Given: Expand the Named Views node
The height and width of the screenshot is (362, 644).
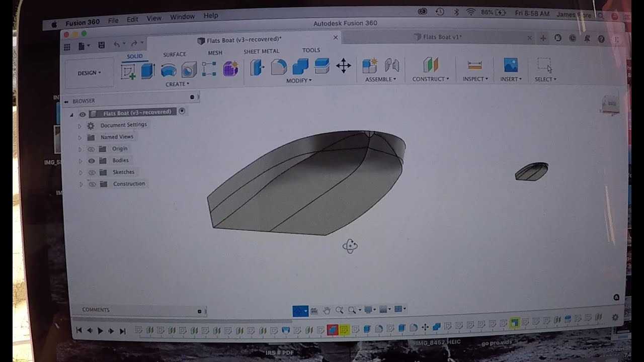Looking at the screenshot, I should [x=79, y=138].
